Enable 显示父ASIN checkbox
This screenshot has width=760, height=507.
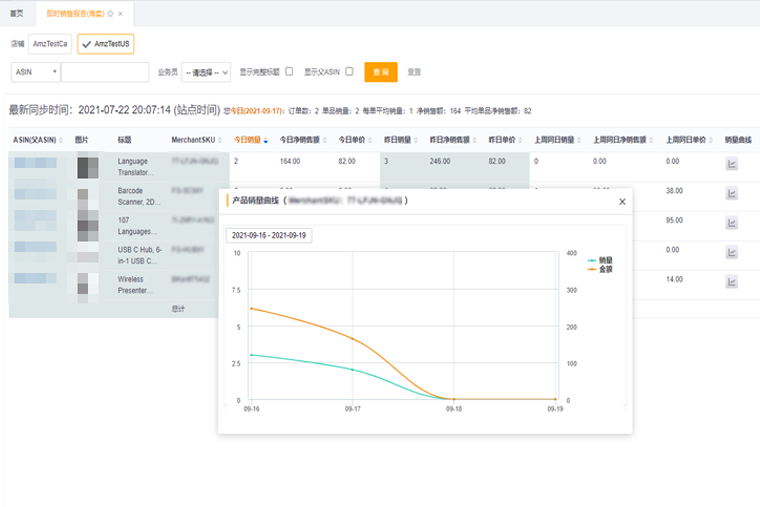[349, 72]
